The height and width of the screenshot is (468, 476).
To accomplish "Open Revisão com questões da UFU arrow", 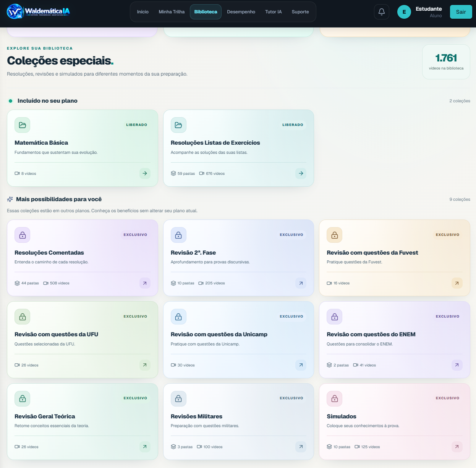I will pos(145,365).
